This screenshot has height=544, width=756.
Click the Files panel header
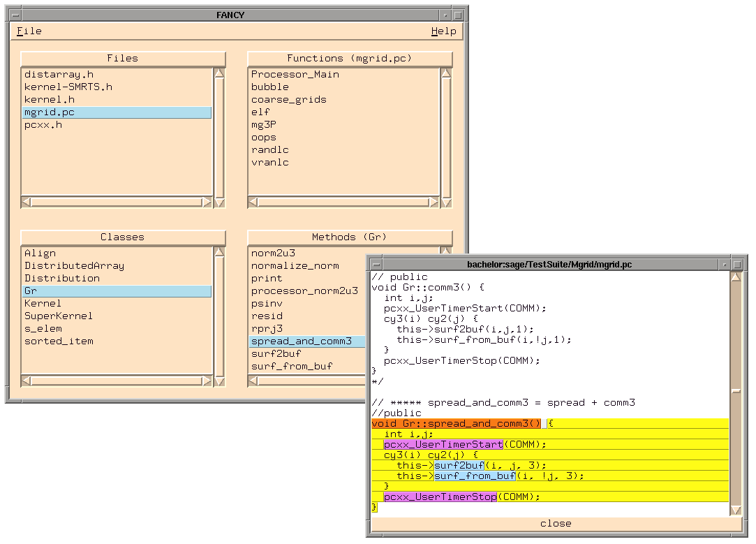click(x=123, y=59)
